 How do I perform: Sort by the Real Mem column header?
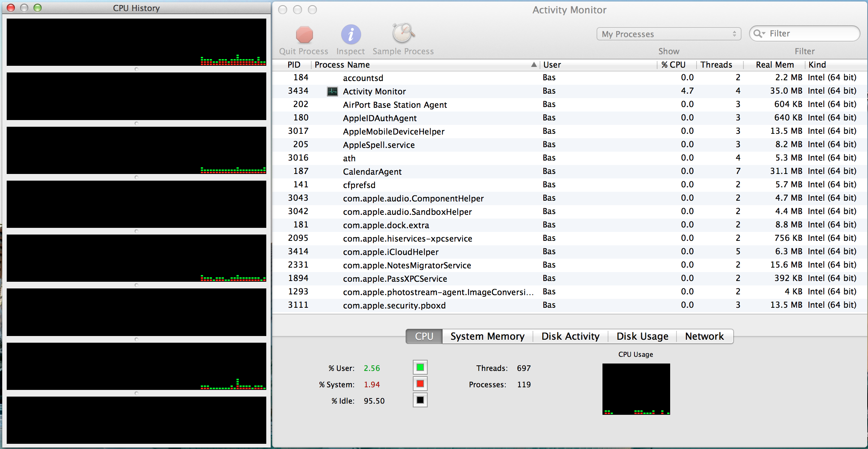pyautogui.click(x=775, y=65)
